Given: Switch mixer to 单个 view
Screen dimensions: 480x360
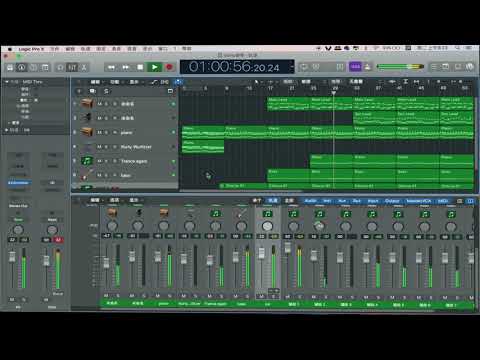Looking at the screenshot, I should (257, 200).
